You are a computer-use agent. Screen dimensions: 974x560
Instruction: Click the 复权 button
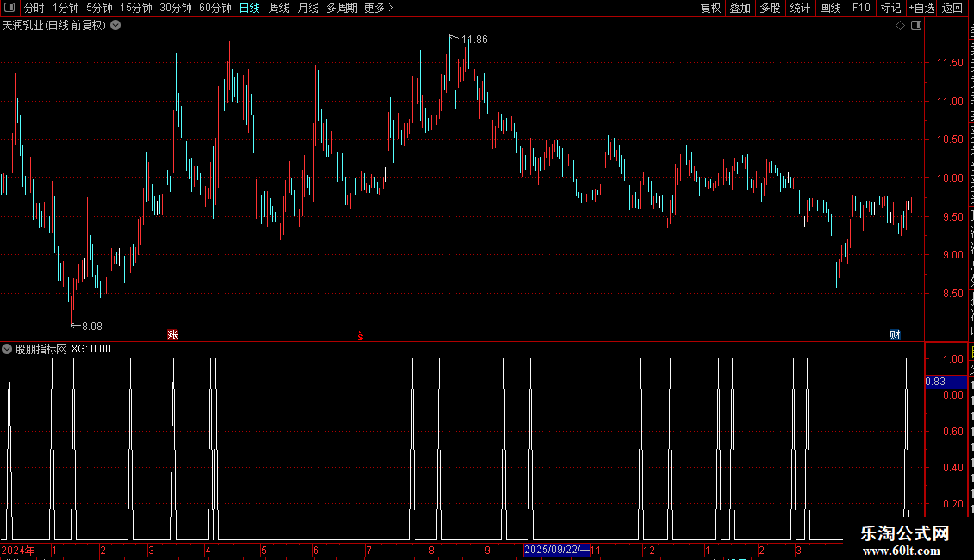coord(710,8)
